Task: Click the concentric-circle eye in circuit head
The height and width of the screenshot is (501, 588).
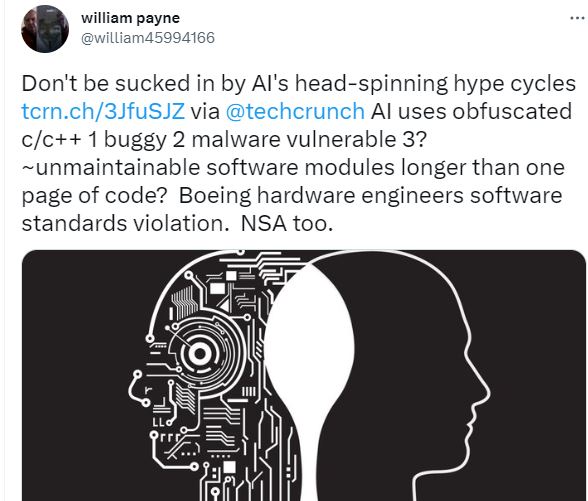Action: (x=199, y=353)
